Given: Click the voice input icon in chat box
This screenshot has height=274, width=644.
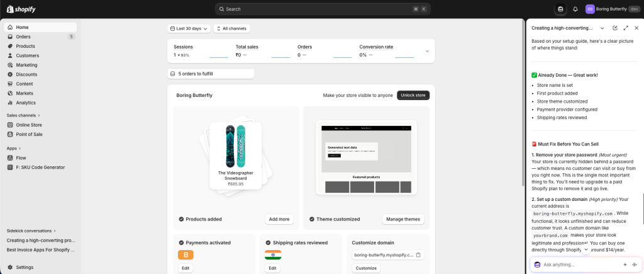Looking at the screenshot, I should 634,265.
